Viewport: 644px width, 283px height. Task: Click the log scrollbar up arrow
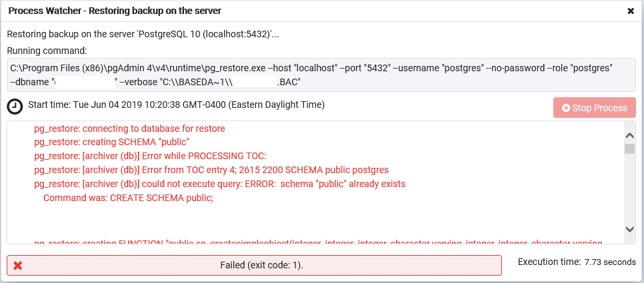(629, 129)
